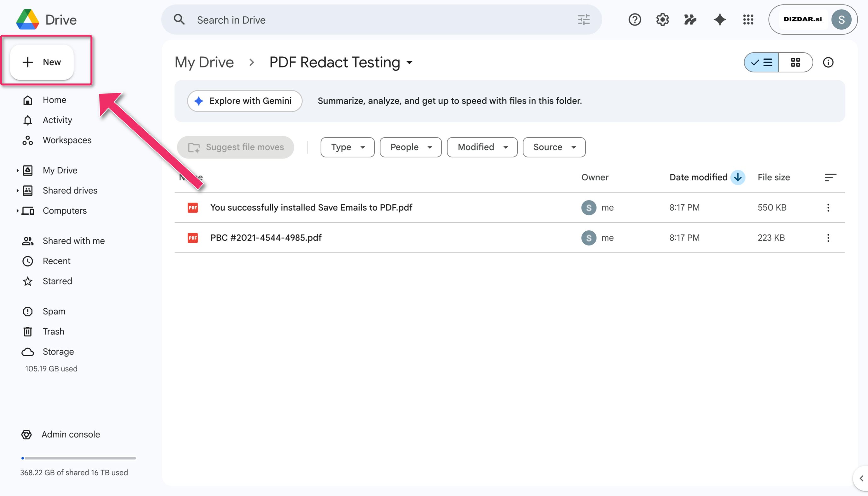
Task: Open the Type filter dropdown
Action: point(347,147)
